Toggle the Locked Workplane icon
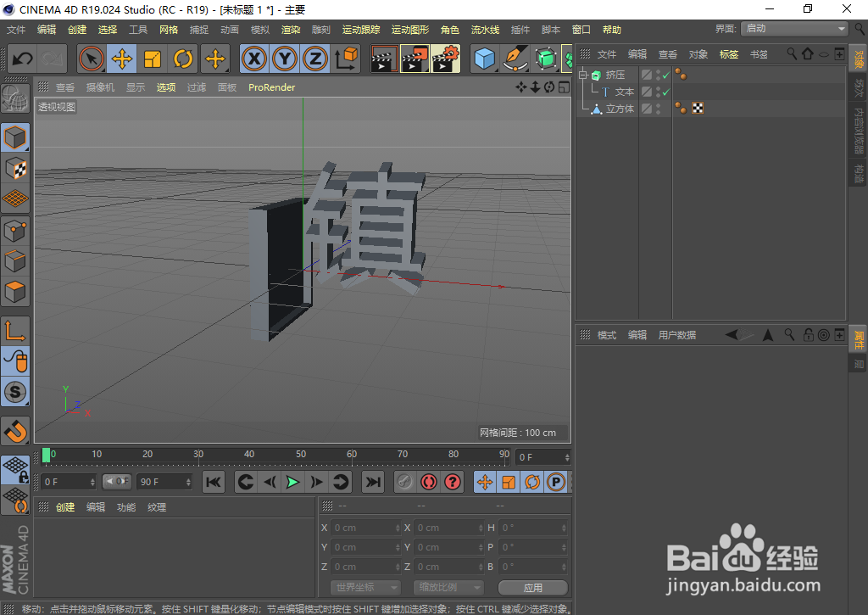 pyautogui.click(x=15, y=470)
